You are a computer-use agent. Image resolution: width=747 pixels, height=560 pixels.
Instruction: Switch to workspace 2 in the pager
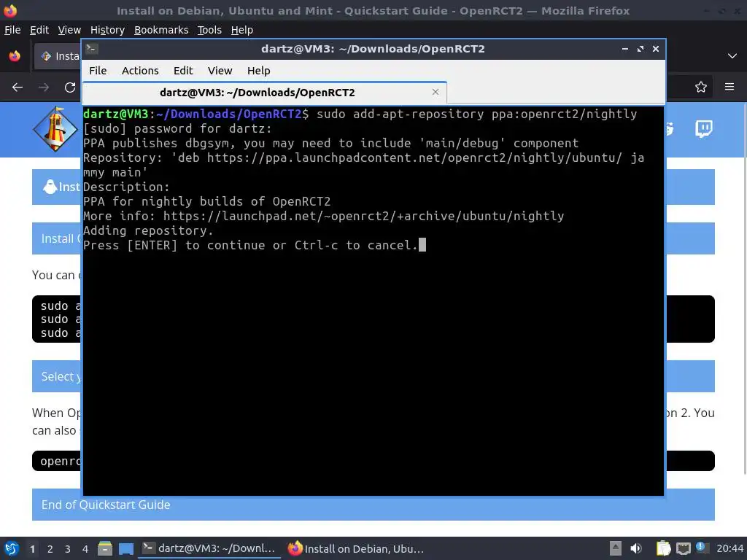[x=50, y=548]
